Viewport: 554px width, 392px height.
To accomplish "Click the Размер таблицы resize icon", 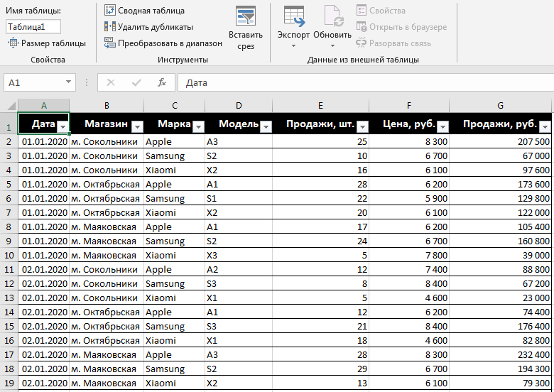I will coord(13,43).
